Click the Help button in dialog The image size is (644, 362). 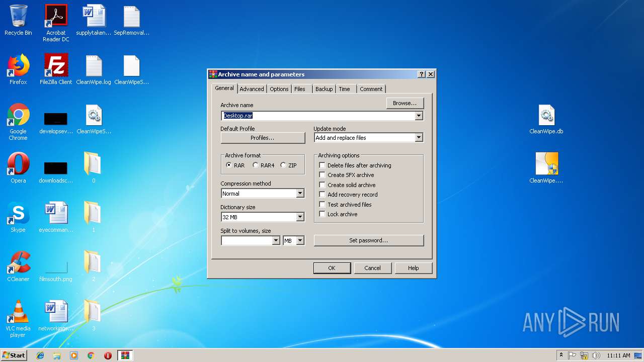pyautogui.click(x=414, y=268)
